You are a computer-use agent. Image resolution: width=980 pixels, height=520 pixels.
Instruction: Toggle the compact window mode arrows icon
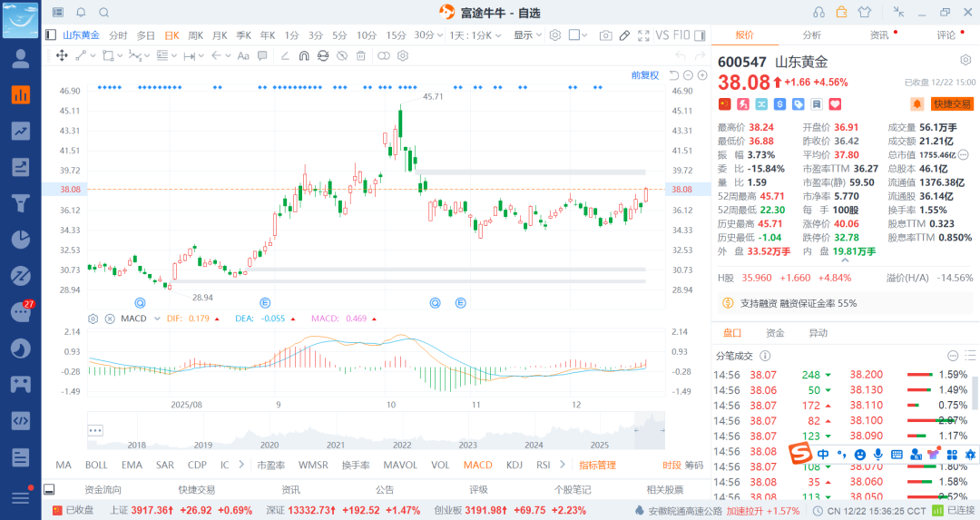click(898, 12)
